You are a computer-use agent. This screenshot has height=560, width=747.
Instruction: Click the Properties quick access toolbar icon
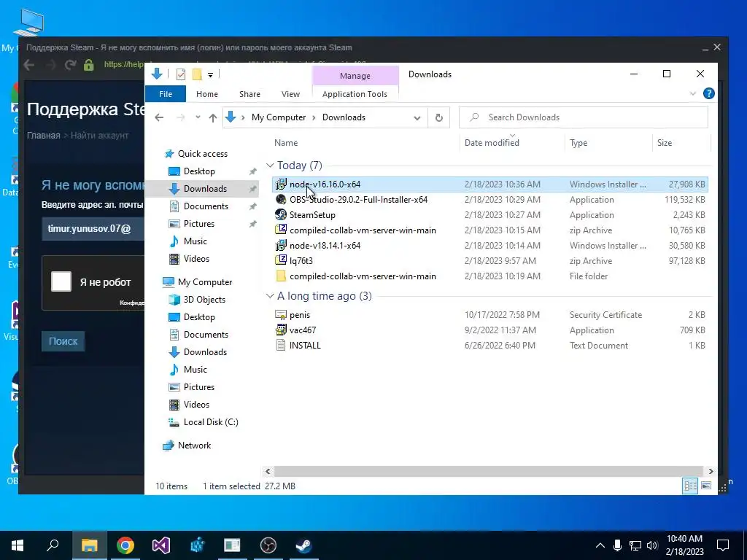(181, 74)
